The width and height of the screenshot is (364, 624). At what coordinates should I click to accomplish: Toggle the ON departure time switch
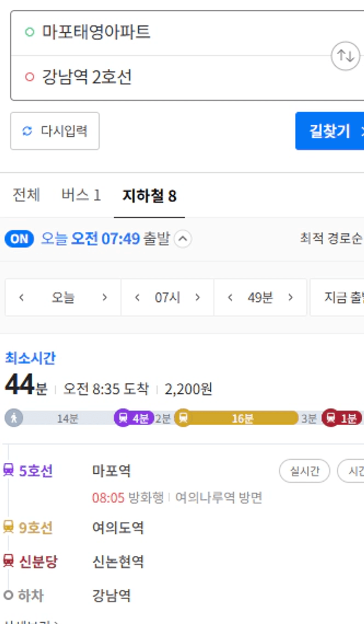click(19, 239)
